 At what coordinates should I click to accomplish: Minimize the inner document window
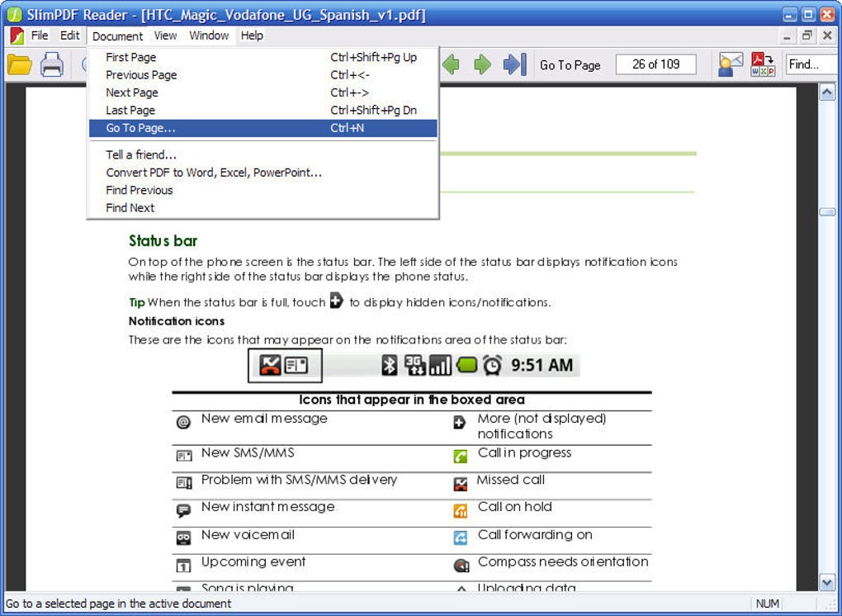pyautogui.click(x=787, y=36)
